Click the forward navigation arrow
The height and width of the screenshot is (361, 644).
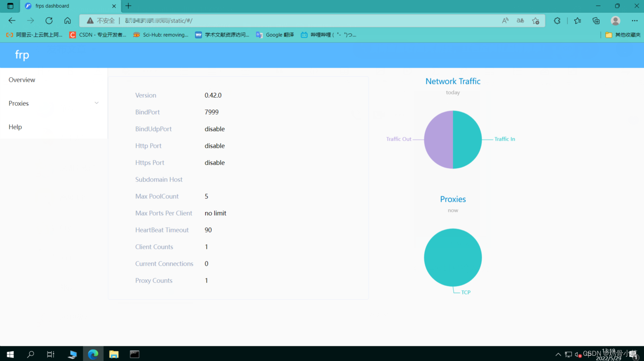31,21
